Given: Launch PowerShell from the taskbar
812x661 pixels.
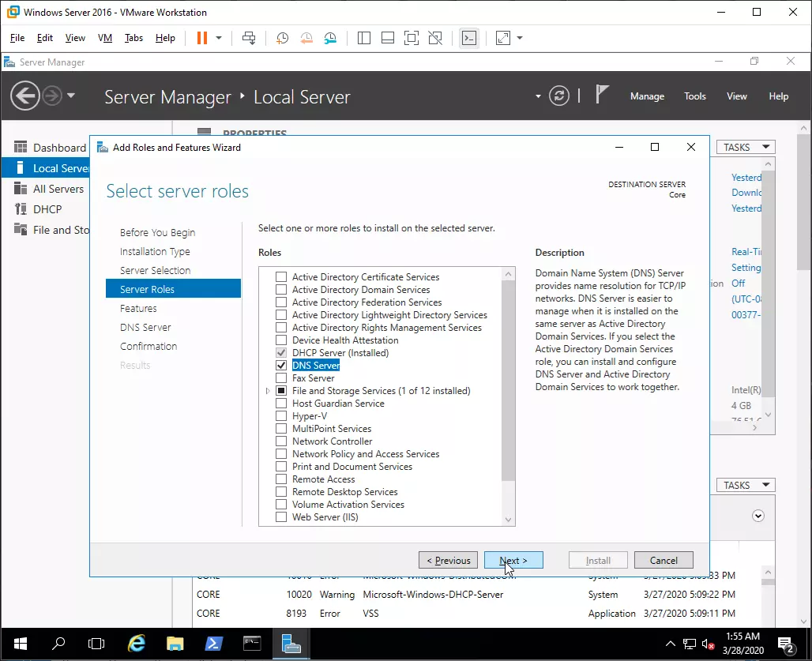Looking at the screenshot, I should pos(214,644).
